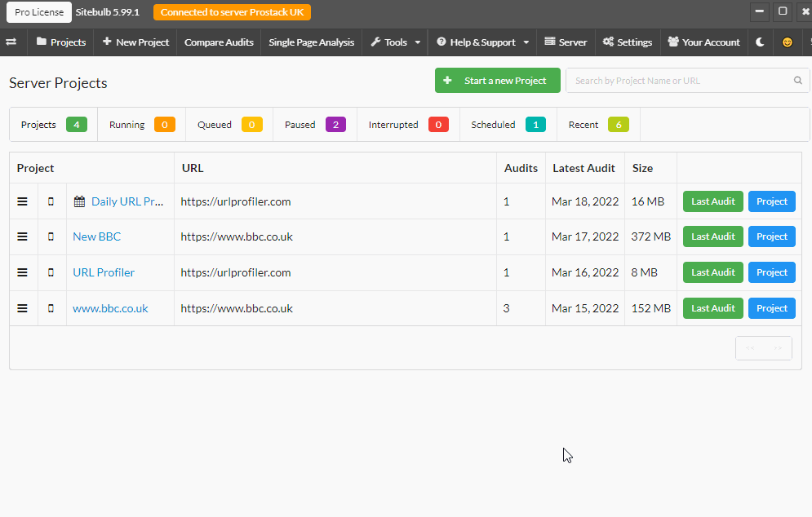Viewport: 812px width, 517px height.
Task: Open the Server menu item
Action: [x=566, y=42]
